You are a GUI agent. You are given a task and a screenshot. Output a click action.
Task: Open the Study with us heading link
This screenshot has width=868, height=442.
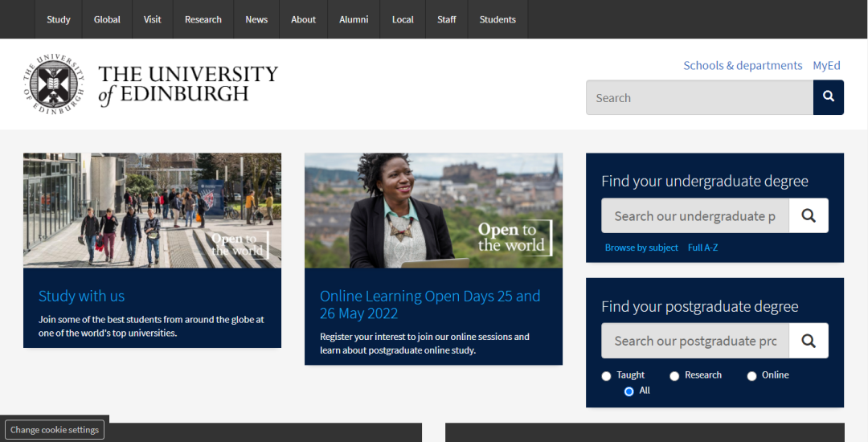tap(81, 297)
